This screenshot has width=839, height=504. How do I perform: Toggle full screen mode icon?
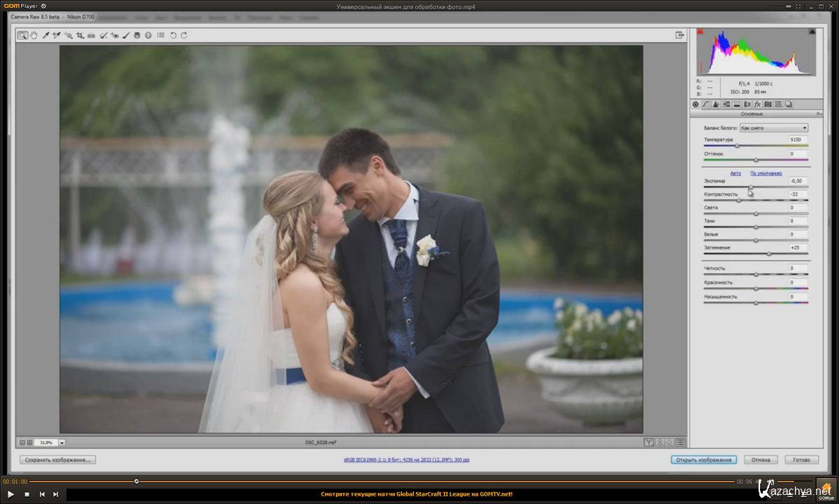[679, 35]
